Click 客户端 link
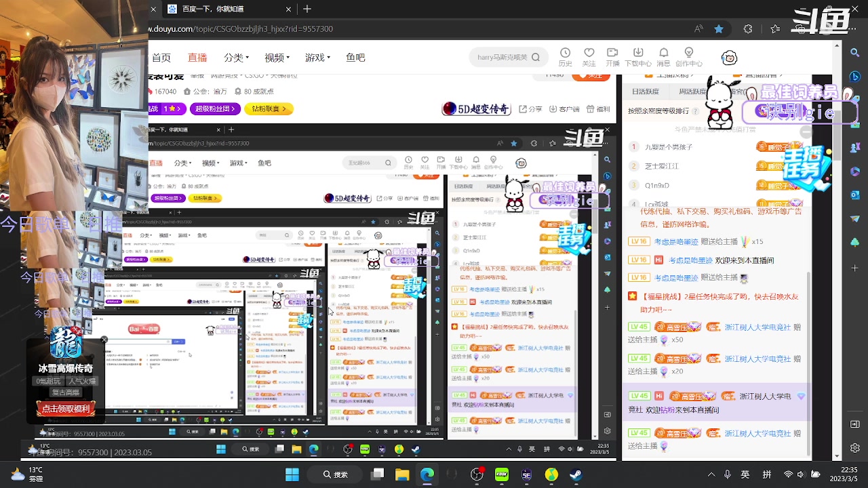This screenshot has height=488, width=868. (564, 108)
